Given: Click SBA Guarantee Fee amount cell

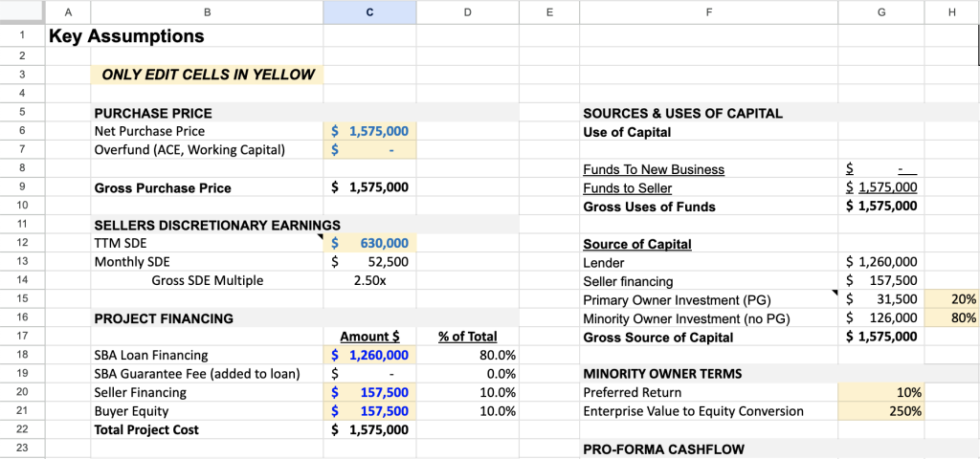Looking at the screenshot, I should tap(369, 374).
